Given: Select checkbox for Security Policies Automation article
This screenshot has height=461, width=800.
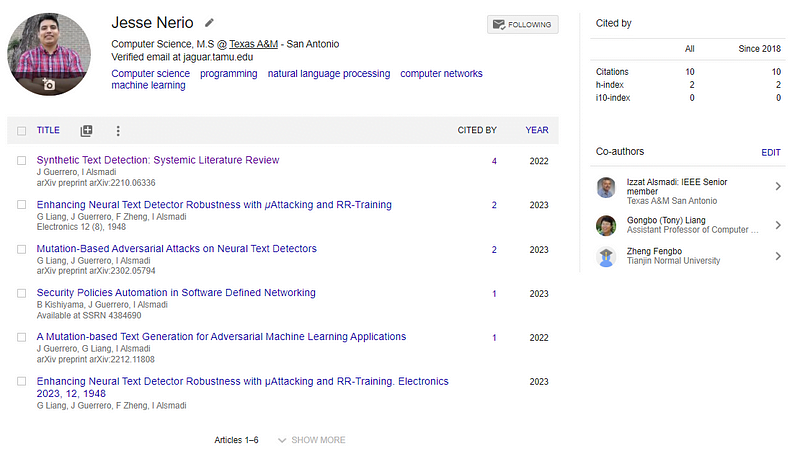Looking at the screenshot, I should 22,293.
